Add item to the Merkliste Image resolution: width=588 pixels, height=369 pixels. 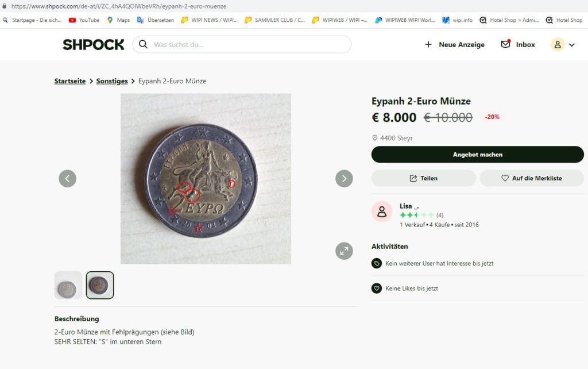pos(531,178)
